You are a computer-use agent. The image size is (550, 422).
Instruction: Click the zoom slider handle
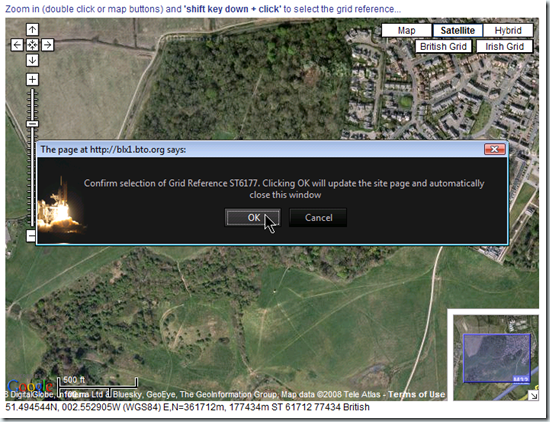(32, 124)
